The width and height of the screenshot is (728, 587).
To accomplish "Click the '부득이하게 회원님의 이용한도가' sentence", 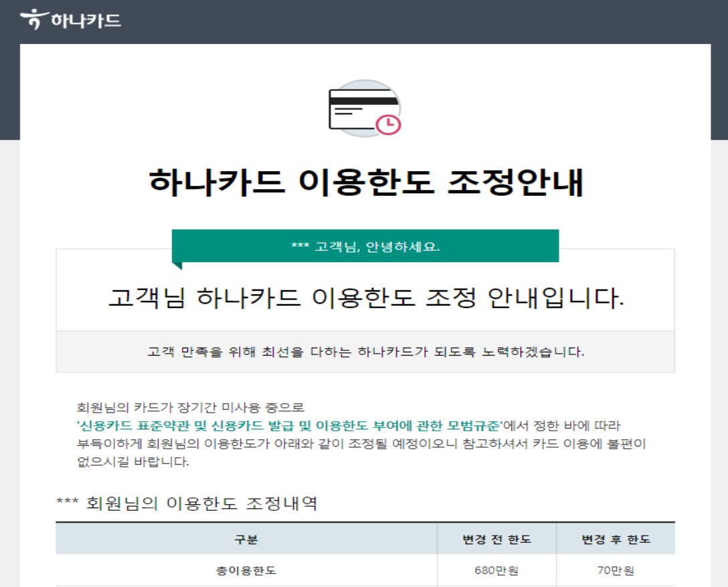I will [x=361, y=444].
